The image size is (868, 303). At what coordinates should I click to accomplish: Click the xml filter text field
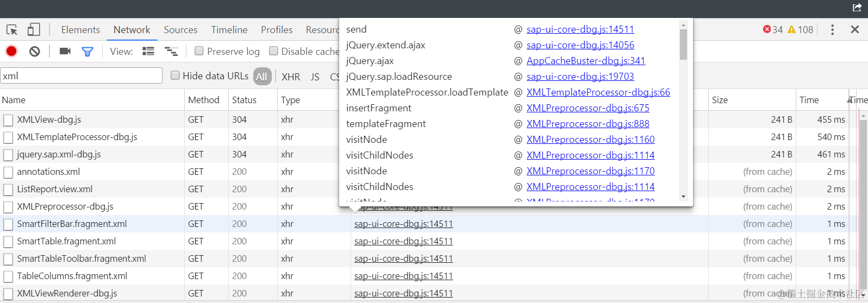coord(82,75)
